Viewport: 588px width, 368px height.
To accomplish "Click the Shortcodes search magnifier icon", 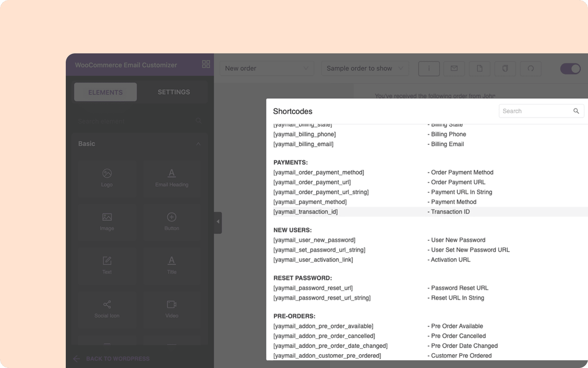I will pyautogui.click(x=576, y=111).
